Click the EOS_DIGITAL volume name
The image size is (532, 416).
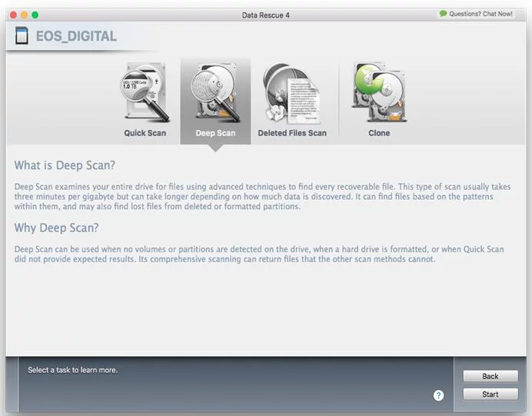tap(76, 36)
